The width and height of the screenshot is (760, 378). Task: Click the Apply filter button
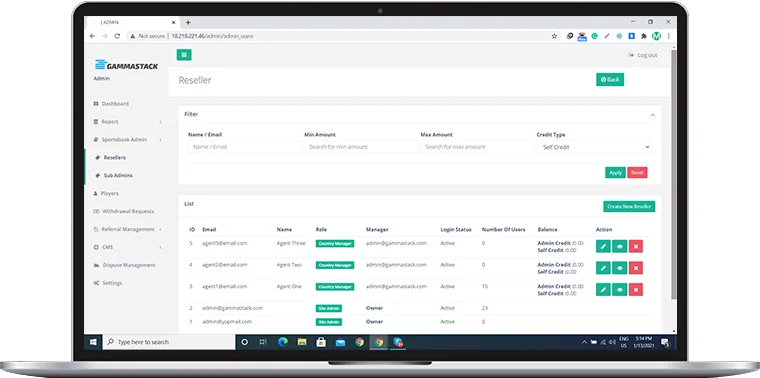(x=615, y=173)
